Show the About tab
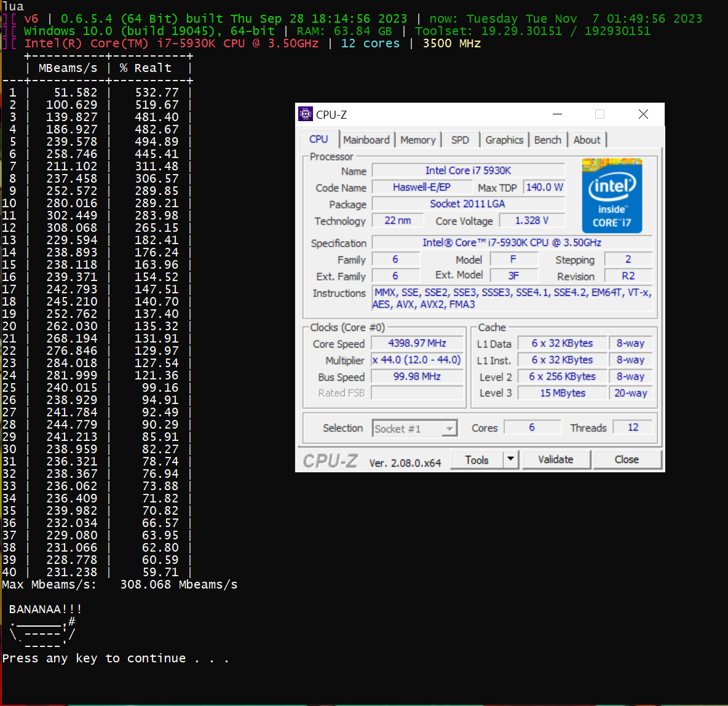 [587, 140]
